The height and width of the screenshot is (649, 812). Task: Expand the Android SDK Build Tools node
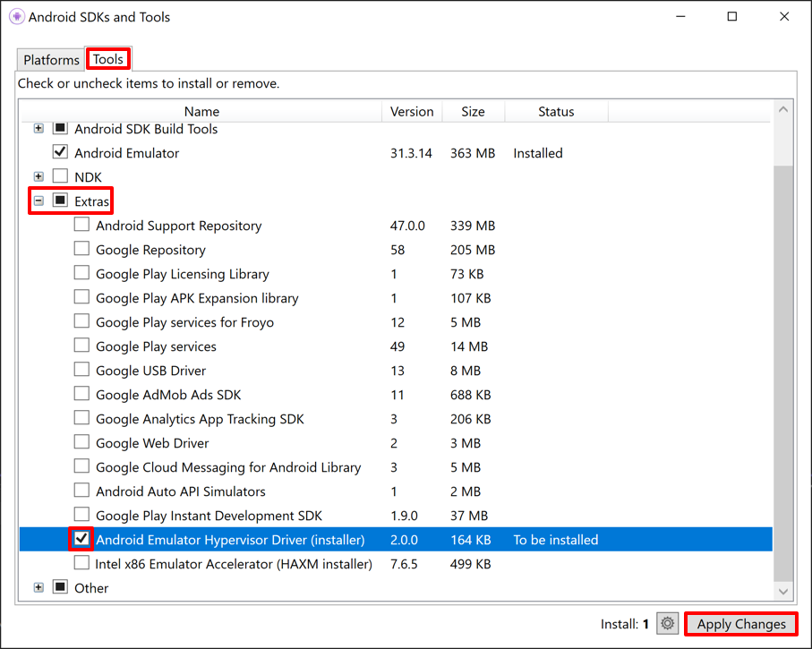coord(38,128)
